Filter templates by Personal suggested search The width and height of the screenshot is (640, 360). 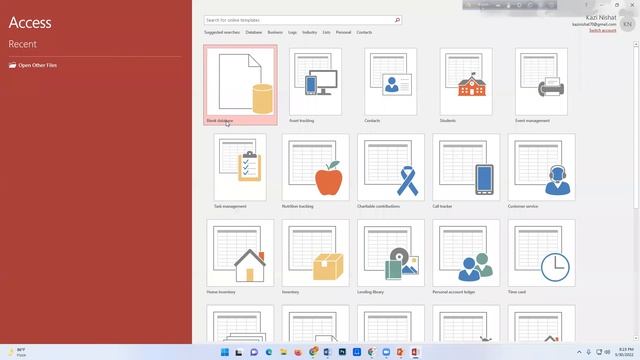point(343,32)
